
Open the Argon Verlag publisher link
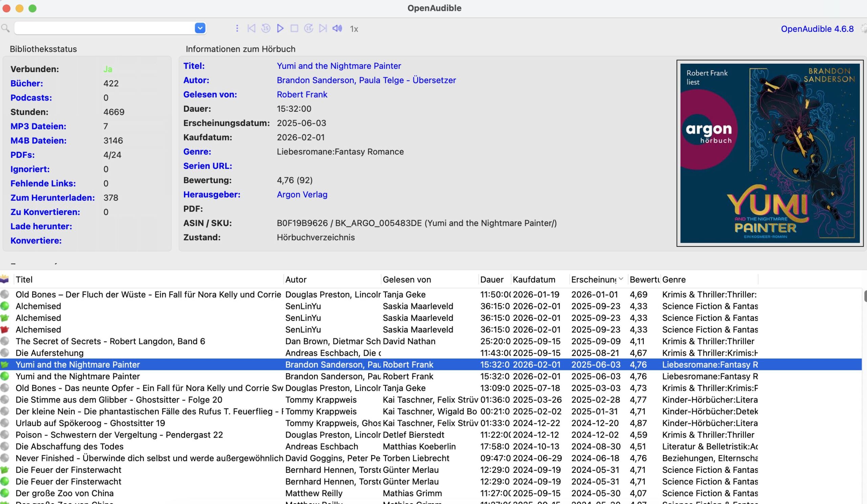point(302,195)
